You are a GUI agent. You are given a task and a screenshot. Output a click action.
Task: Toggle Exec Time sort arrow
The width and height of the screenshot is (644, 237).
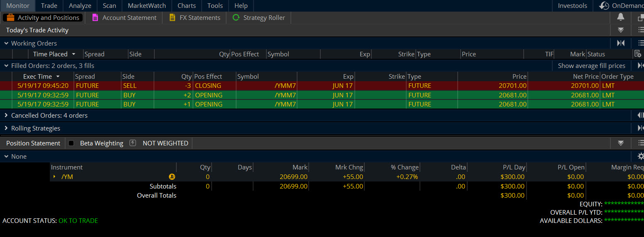coord(58,76)
